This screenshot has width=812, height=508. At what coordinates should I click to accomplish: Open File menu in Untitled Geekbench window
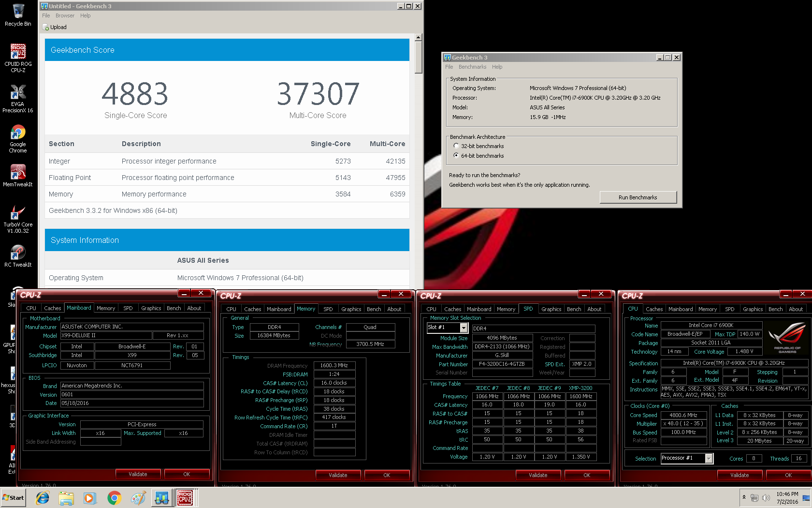coord(46,15)
